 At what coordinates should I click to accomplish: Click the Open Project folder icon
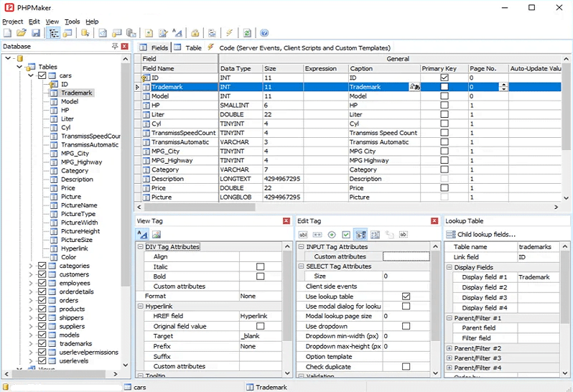pos(22,33)
